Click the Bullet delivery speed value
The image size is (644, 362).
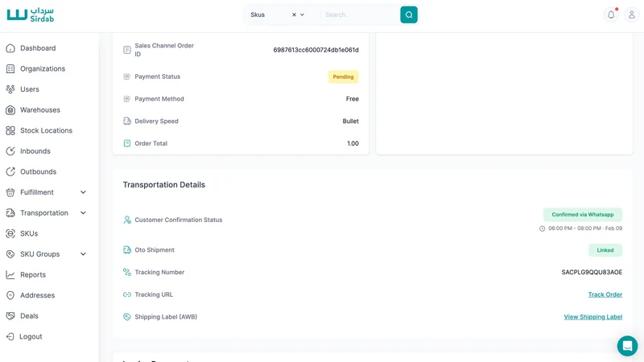[x=350, y=121]
